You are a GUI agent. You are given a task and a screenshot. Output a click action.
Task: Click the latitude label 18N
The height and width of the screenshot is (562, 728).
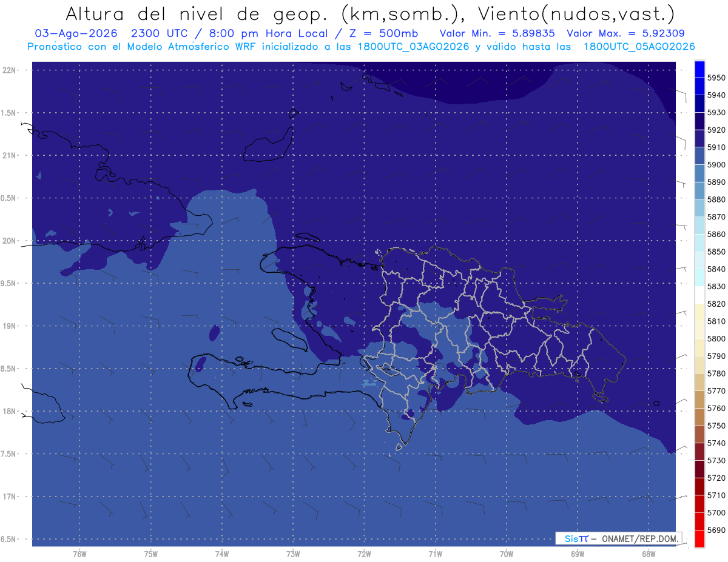point(9,412)
